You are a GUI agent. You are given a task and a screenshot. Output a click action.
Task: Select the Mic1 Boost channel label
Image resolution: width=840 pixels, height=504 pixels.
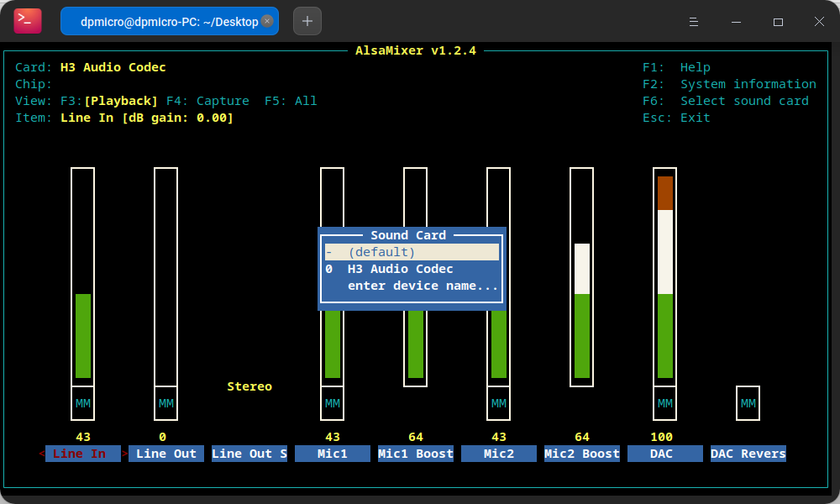click(x=416, y=454)
